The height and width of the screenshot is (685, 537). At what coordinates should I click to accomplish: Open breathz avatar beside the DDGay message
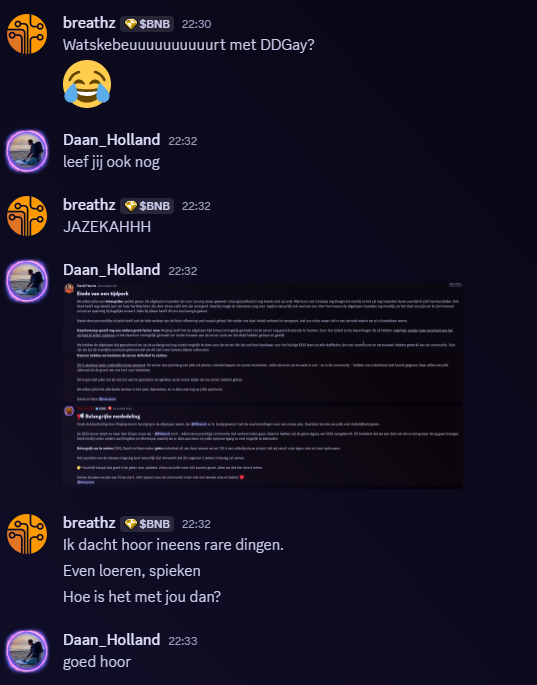pos(27,34)
